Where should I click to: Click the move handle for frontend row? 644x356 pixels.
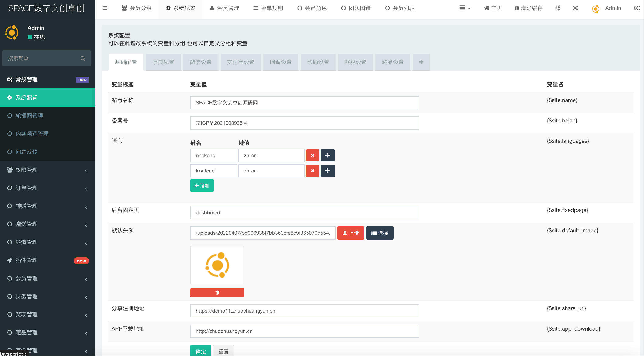[x=328, y=171]
